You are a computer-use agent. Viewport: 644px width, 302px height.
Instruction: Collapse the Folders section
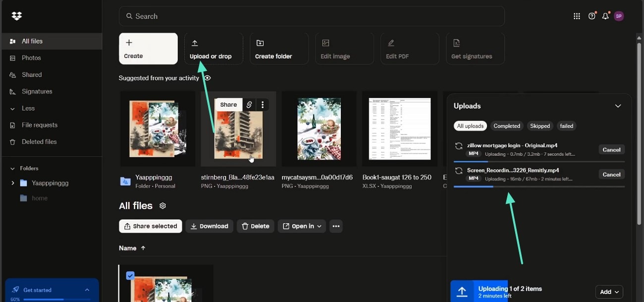tap(12, 169)
